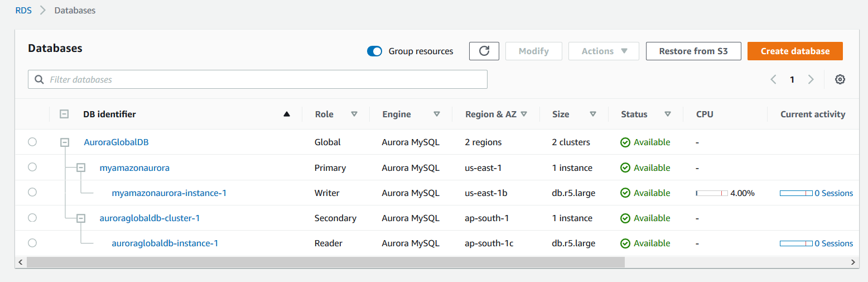Select radio button for auroraglobaldb-cluster-1
The width and height of the screenshot is (868, 282).
click(32, 217)
